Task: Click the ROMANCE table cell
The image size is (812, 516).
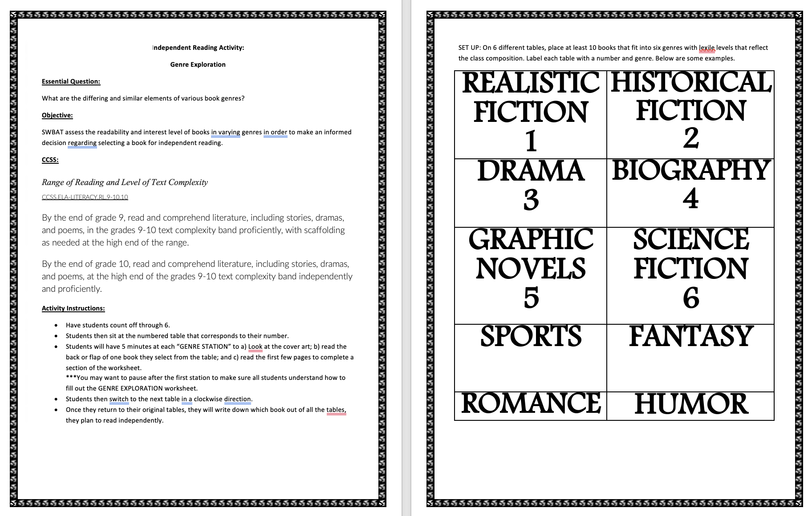Action: point(530,405)
